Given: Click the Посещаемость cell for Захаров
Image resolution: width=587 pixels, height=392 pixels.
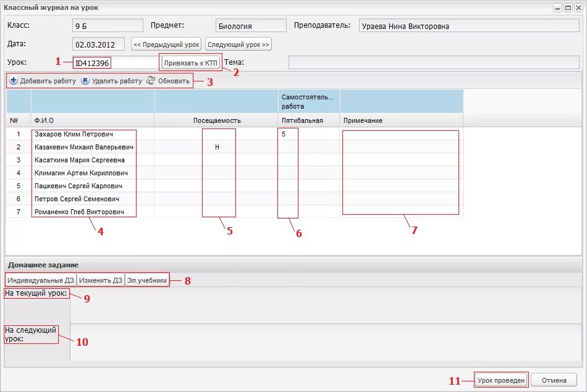Looking at the screenshot, I should (x=216, y=134).
